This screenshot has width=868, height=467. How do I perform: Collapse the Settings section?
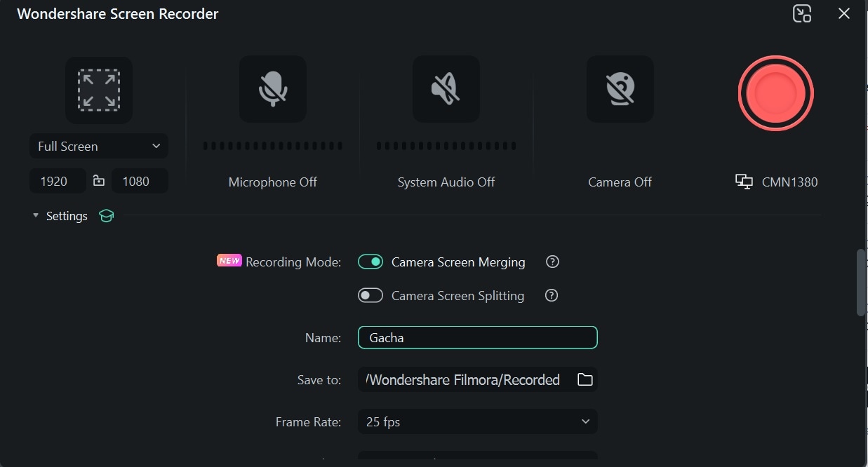[36, 216]
